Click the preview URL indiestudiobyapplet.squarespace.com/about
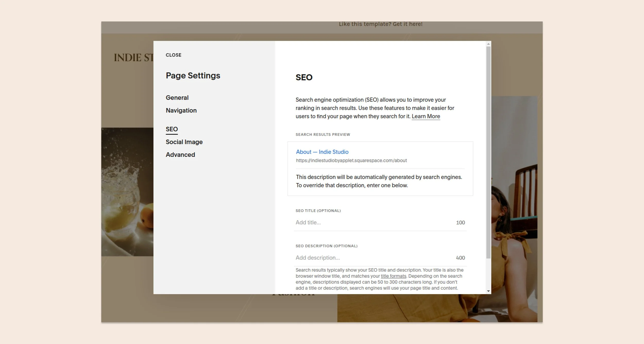This screenshot has width=644, height=344. click(351, 160)
